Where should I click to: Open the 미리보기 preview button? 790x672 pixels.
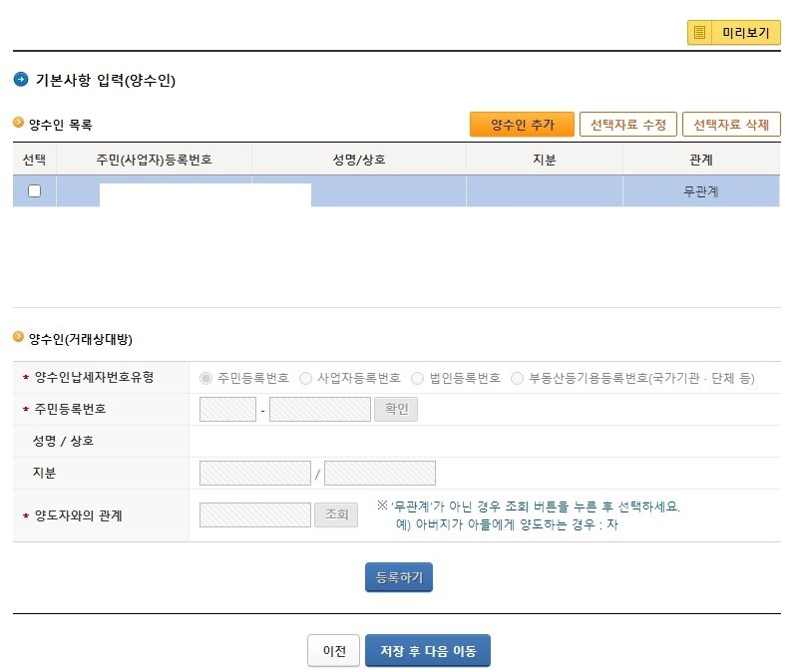point(734,33)
